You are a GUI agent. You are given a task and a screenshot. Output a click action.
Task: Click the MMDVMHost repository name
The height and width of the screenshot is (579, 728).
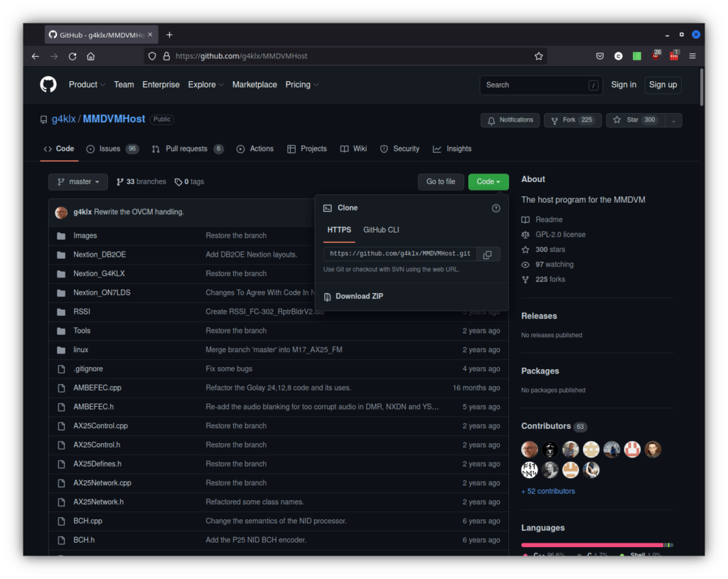click(x=114, y=119)
